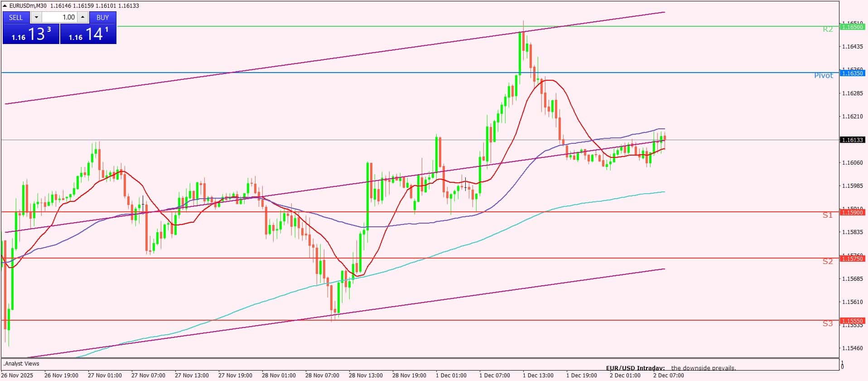This screenshot has height=381, width=868.
Task: Collapse the one-click trading panel triangle
Action: coord(5,6)
